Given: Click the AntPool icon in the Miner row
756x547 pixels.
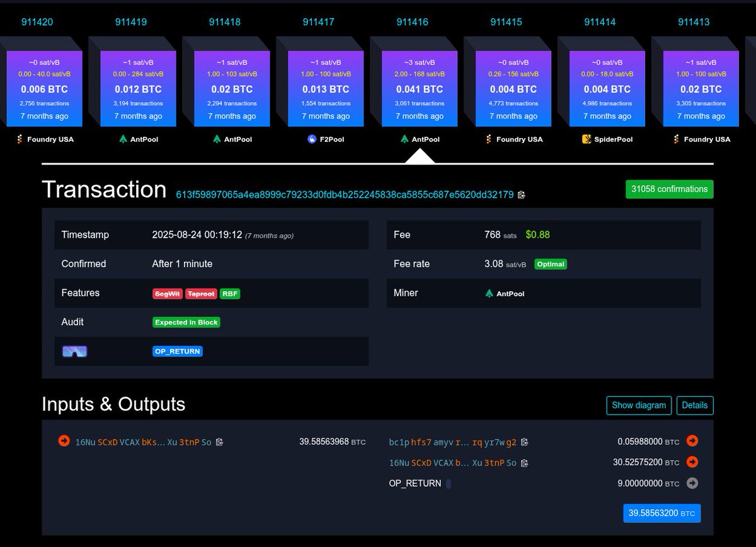Looking at the screenshot, I should (x=490, y=293).
